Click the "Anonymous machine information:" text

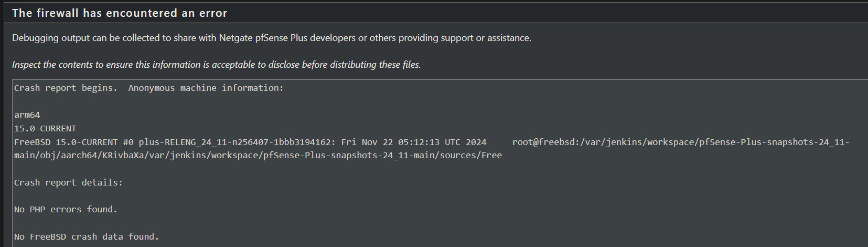pyautogui.click(x=206, y=88)
